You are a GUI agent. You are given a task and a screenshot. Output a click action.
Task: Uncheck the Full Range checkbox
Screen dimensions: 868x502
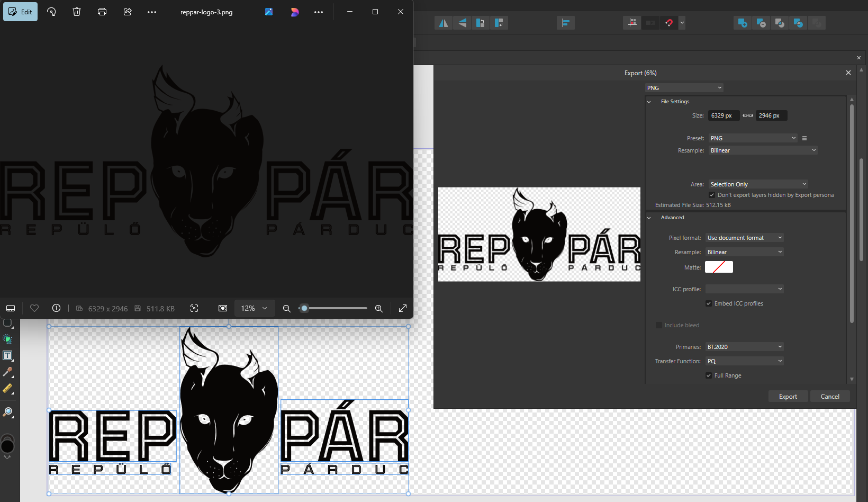[709, 375]
